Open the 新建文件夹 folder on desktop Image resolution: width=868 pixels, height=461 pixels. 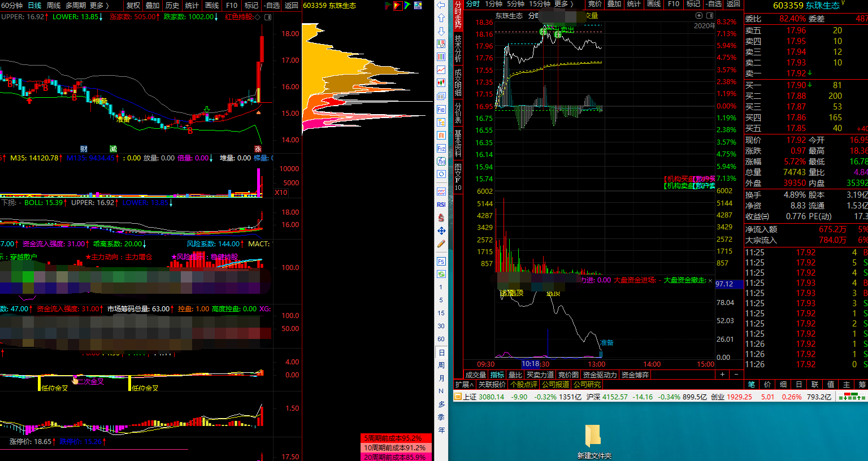point(593,442)
